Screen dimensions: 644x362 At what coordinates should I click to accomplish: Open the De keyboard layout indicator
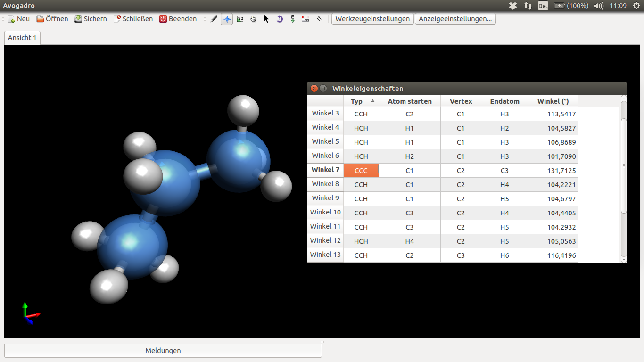543,6
